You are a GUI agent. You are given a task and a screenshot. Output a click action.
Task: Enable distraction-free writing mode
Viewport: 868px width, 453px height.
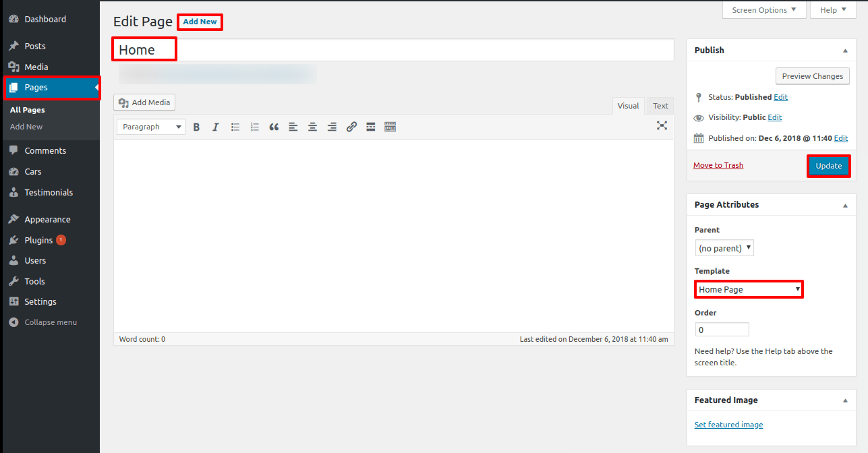[x=662, y=125]
